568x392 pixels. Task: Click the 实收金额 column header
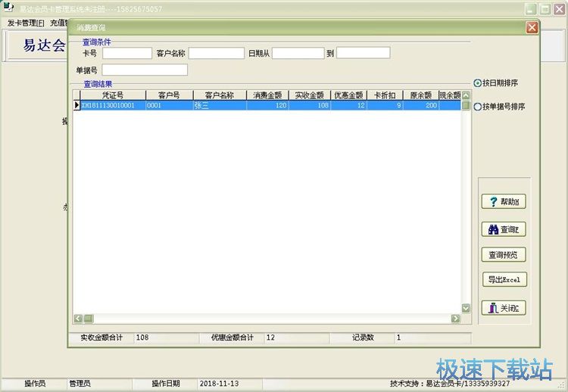(x=309, y=95)
